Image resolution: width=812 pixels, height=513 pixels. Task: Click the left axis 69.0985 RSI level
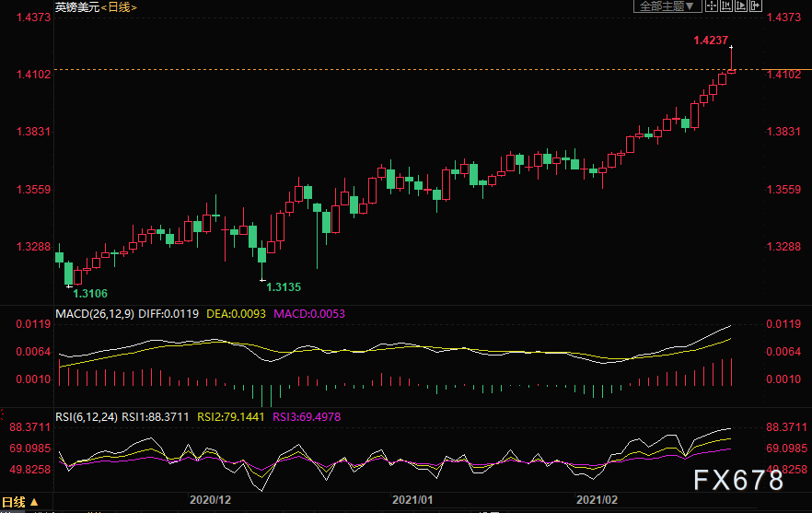click(30, 448)
